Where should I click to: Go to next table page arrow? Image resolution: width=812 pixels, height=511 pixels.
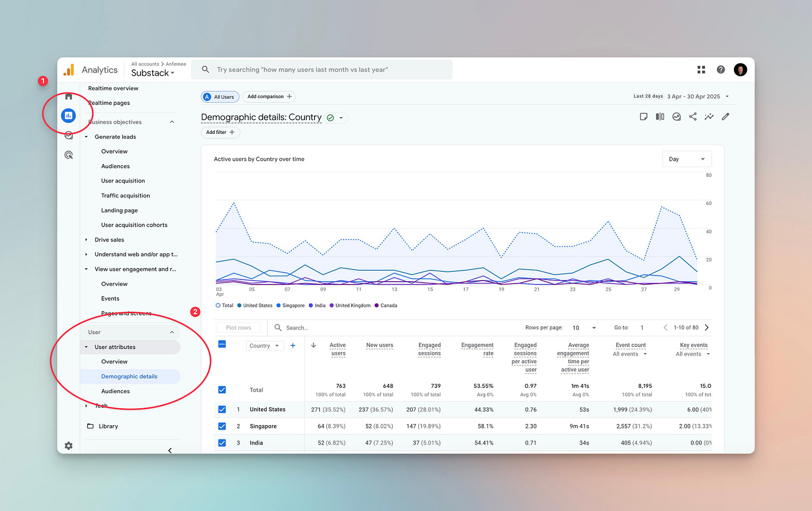click(x=707, y=327)
